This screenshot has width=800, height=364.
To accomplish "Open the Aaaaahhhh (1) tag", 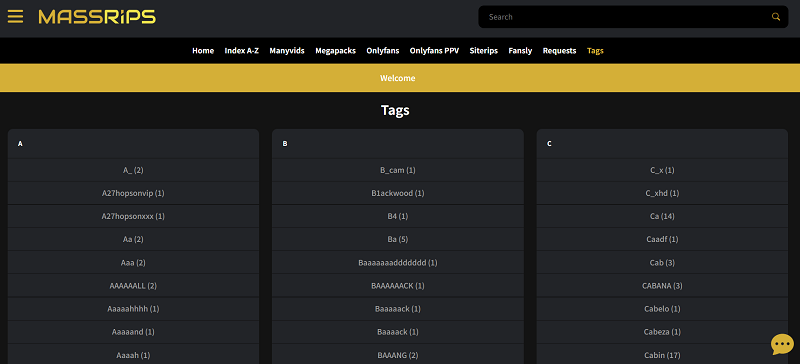I will (x=133, y=308).
